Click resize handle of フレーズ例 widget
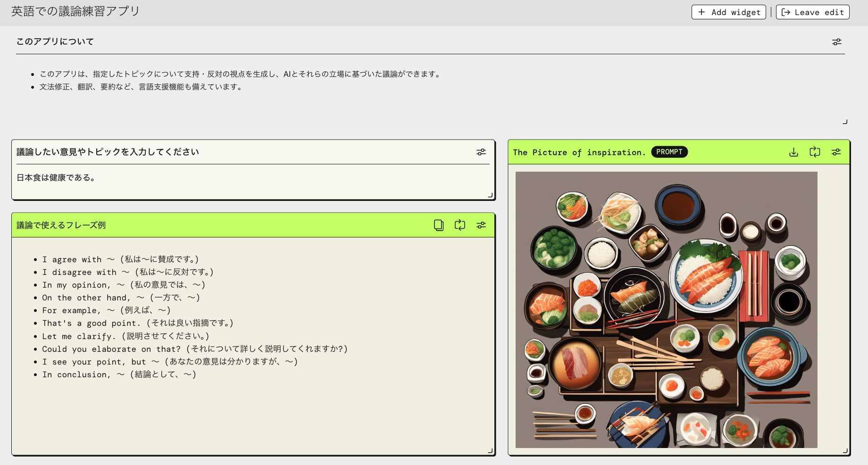868x465 pixels. coord(490,451)
